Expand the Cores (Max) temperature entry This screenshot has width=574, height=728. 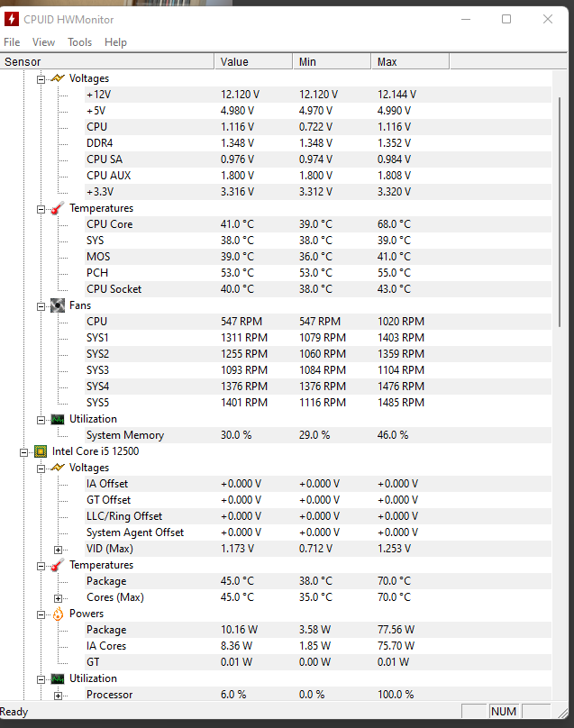(x=58, y=597)
